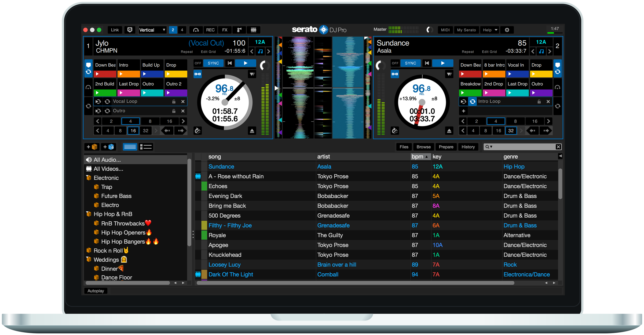Click the headphones cue icon in top toolbar
Screen dimensions: 644x335
point(196,30)
